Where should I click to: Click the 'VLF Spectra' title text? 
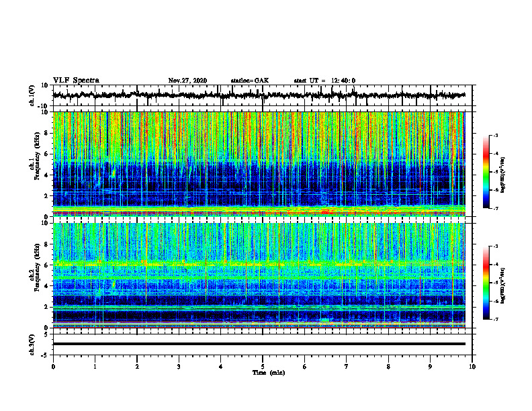tap(76, 81)
